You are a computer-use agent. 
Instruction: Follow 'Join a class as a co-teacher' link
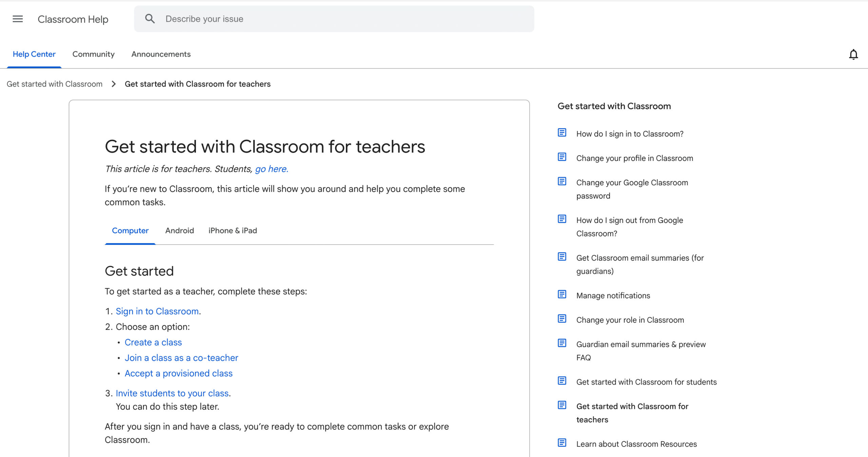[181, 358]
